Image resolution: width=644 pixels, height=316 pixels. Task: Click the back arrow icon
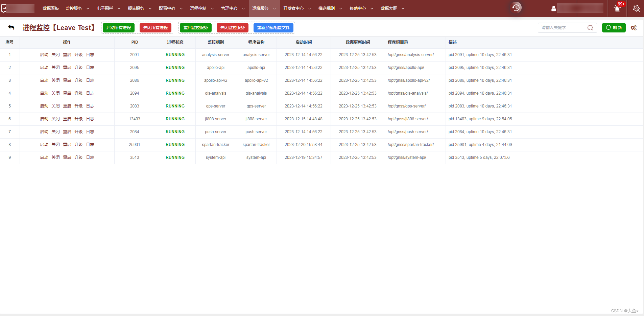pos(11,27)
